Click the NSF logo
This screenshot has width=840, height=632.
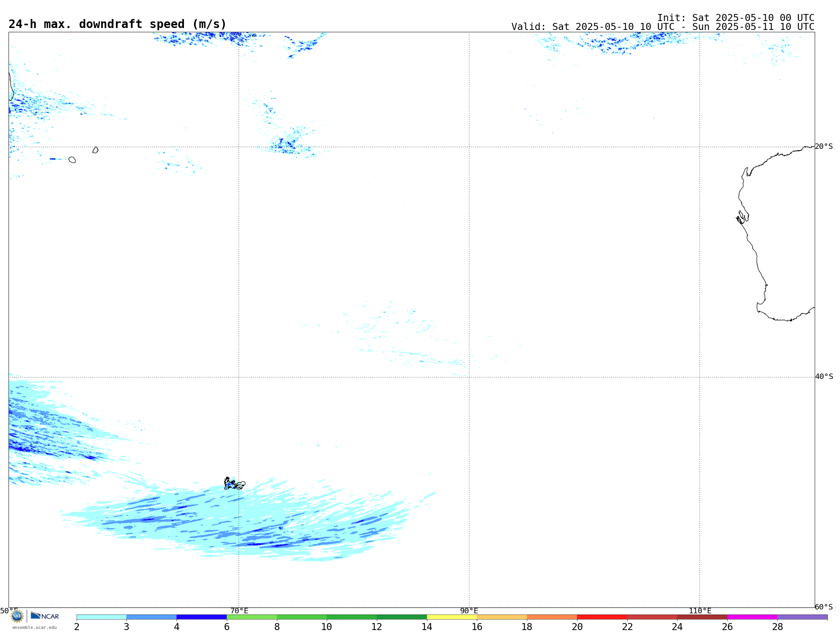[17, 616]
